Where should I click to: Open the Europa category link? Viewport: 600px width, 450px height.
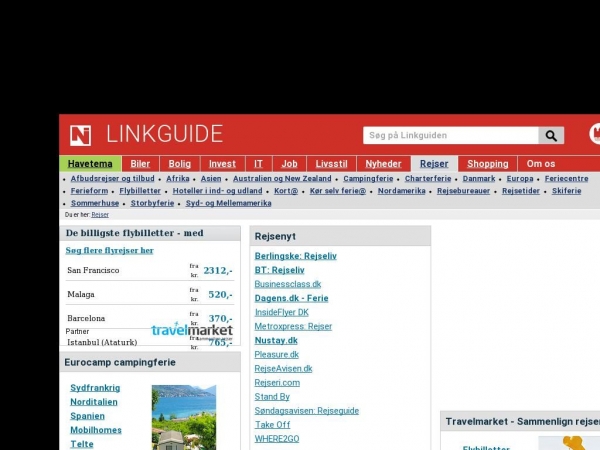(x=520, y=178)
